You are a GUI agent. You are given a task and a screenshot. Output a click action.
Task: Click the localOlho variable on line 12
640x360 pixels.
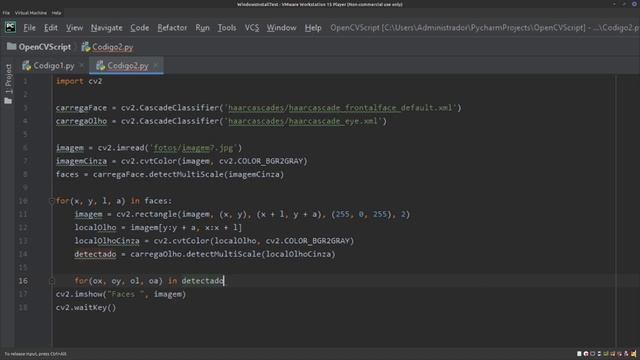[95, 228]
